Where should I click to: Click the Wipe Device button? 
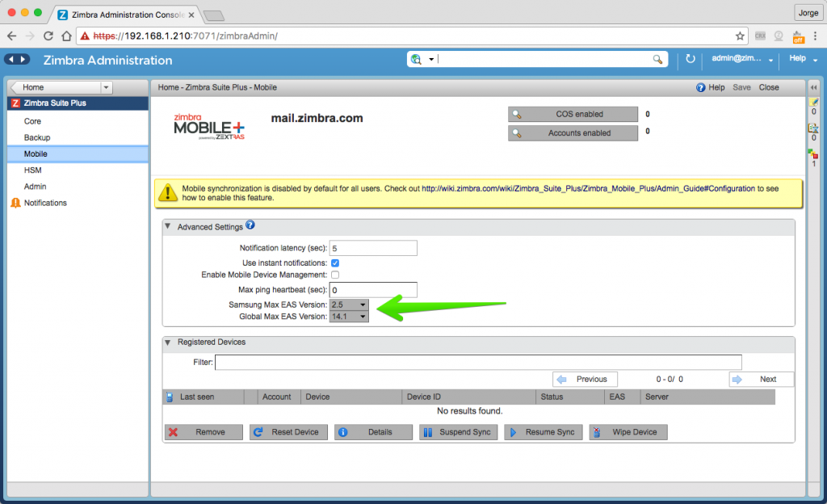[x=628, y=432]
